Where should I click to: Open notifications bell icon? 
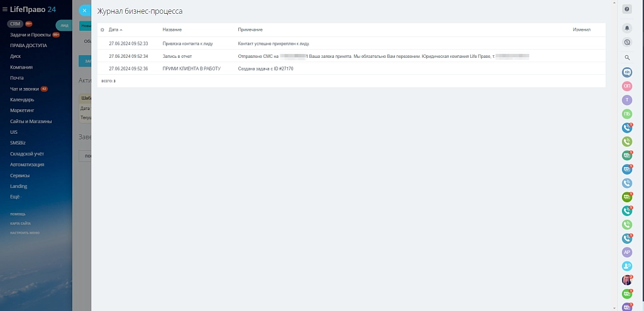pyautogui.click(x=627, y=28)
